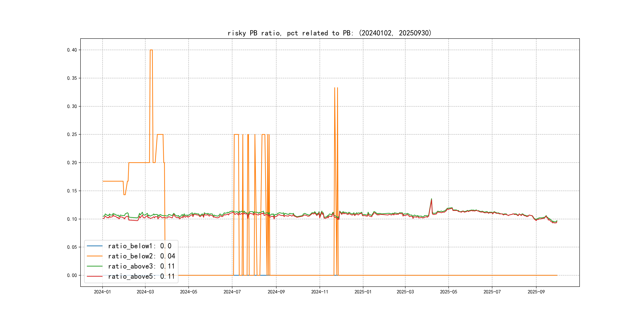644x322 pixels.
Task: Click the 2024-01 x-axis date label
Action: [x=102, y=292]
